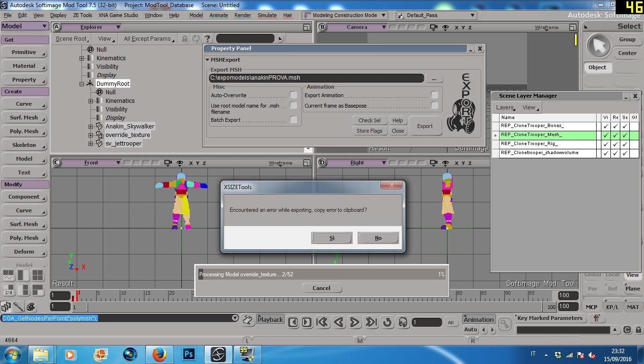Click the browse ellipsis button
This screenshot has width=644, height=364.
point(434,78)
